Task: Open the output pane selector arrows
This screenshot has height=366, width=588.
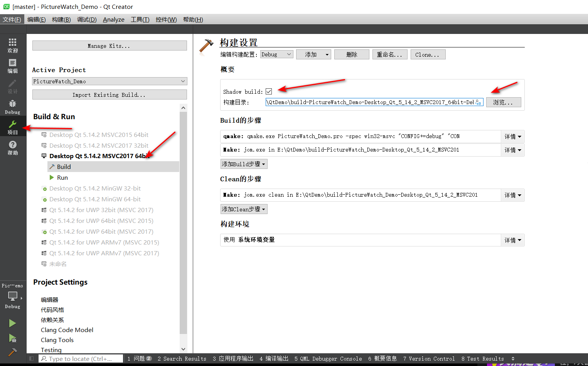Action: pyautogui.click(x=513, y=359)
